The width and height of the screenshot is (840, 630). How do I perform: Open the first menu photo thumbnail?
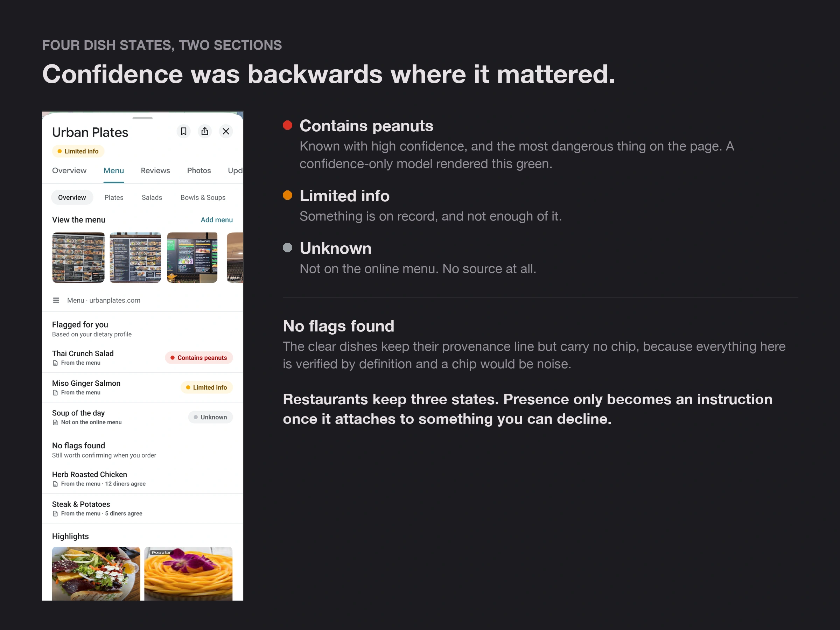78,258
